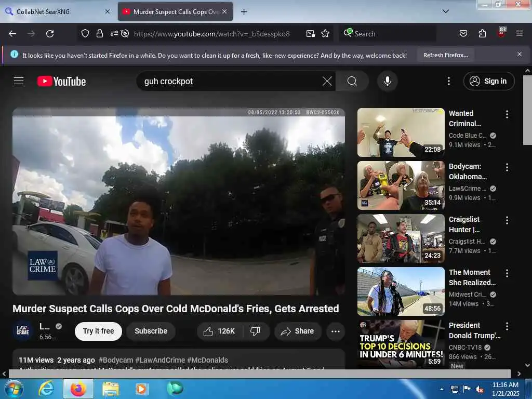Open the Windows Start orb
The height and width of the screenshot is (399, 532).
[x=14, y=389]
